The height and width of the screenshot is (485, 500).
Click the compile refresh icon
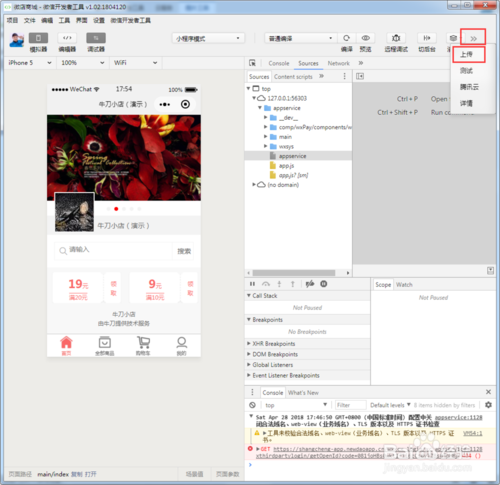[347, 38]
